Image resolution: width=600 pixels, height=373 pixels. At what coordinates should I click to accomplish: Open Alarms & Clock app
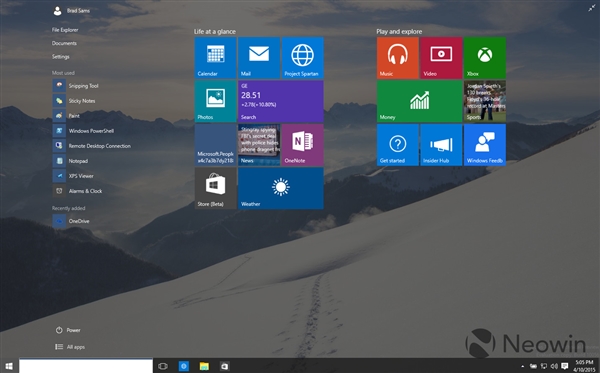pos(78,191)
